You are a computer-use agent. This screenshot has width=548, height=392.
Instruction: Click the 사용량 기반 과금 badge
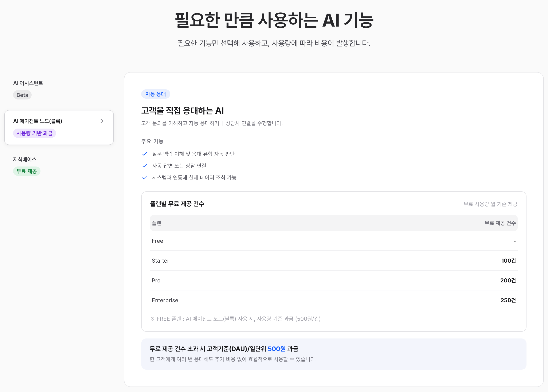[x=35, y=133]
